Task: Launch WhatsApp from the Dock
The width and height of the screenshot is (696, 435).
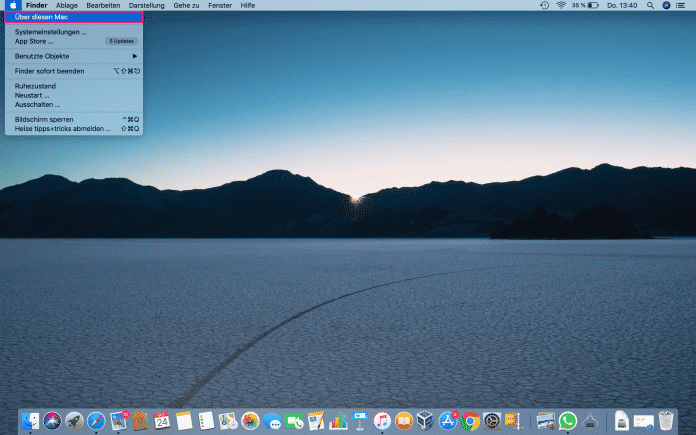Action: [568, 421]
